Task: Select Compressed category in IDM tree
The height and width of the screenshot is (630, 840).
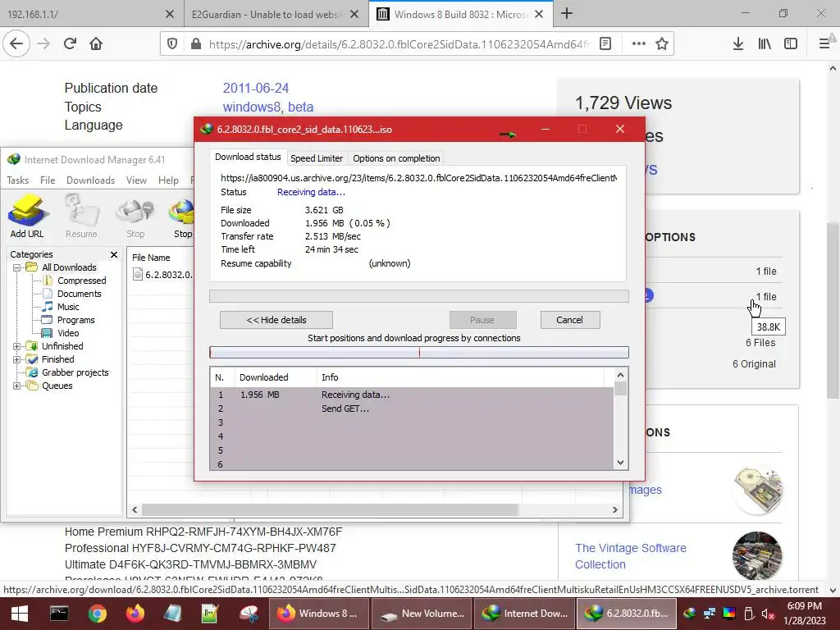Action: [x=81, y=281]
